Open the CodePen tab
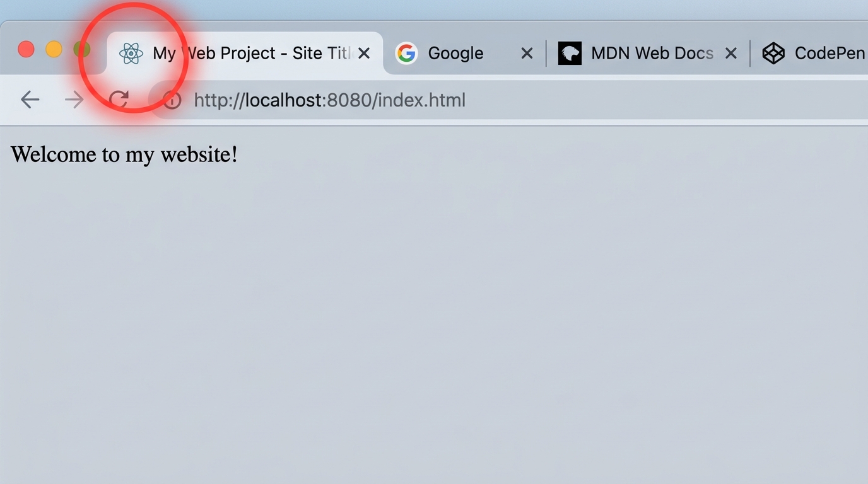Image resolution: width=868 pixels, height=484 pixels. tap(829, 54)
